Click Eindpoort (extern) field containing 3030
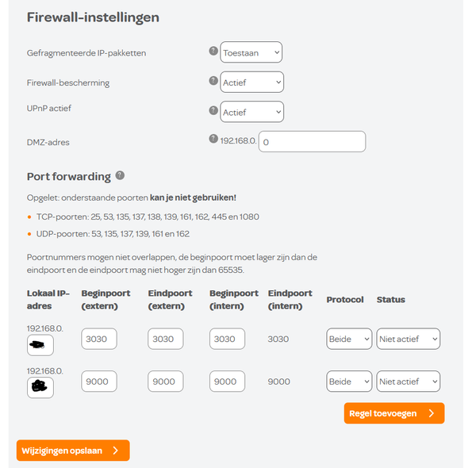Image resolution: width=476 pixels, height=468 pixels. pos(165,339)
